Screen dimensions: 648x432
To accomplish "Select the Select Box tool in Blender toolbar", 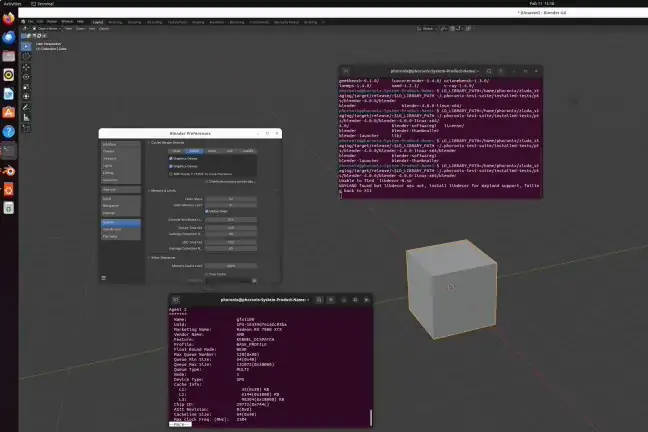I will pos(26,46).
